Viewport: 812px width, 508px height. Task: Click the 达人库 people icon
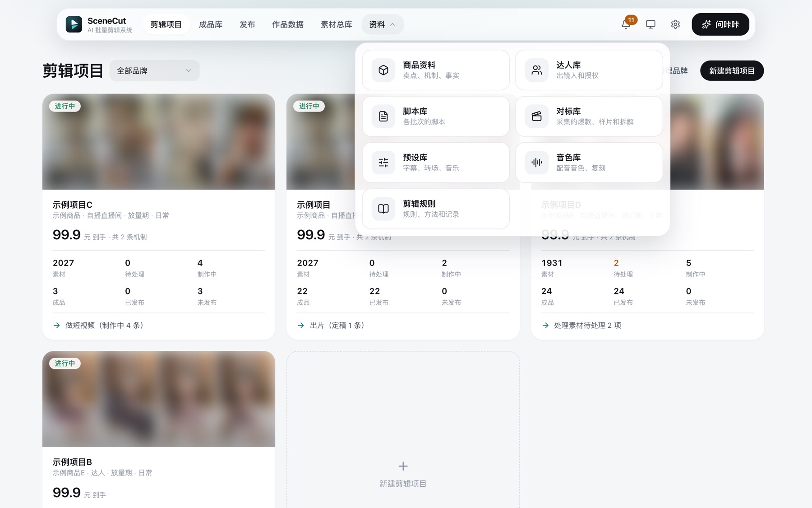pyautogui.click(x=537, y=70)
